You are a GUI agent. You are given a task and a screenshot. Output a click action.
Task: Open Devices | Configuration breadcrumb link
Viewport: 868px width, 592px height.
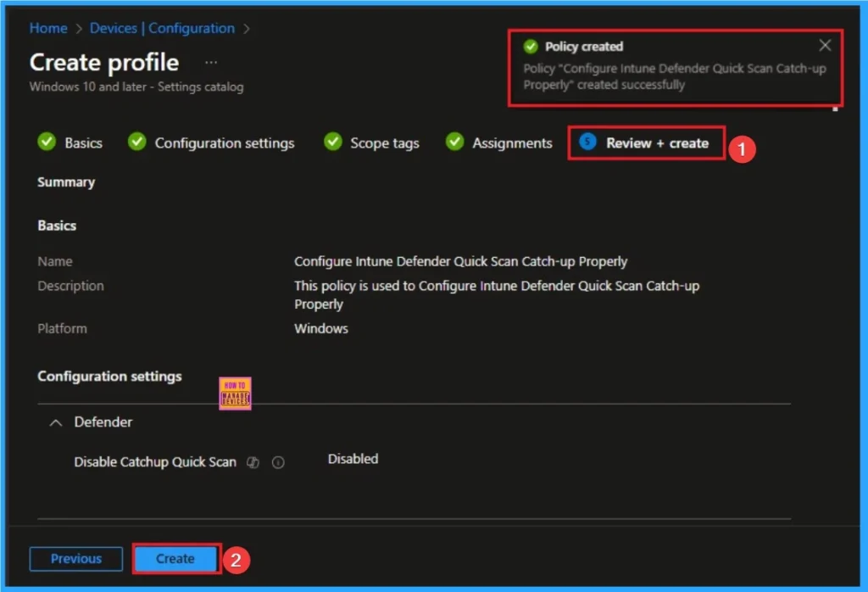pos(161,28)
